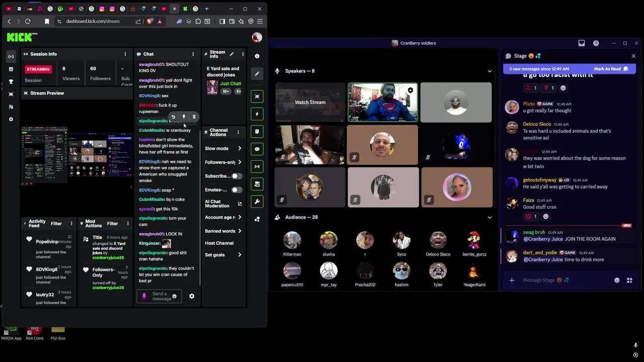Collapse Audience section in Discord
Screen dimensions: 644x362
pyautogui.click(x=490, y=217)
